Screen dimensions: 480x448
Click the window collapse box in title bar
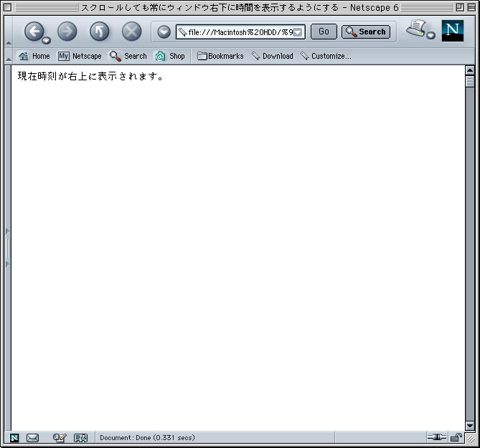(x=471, y=7)
